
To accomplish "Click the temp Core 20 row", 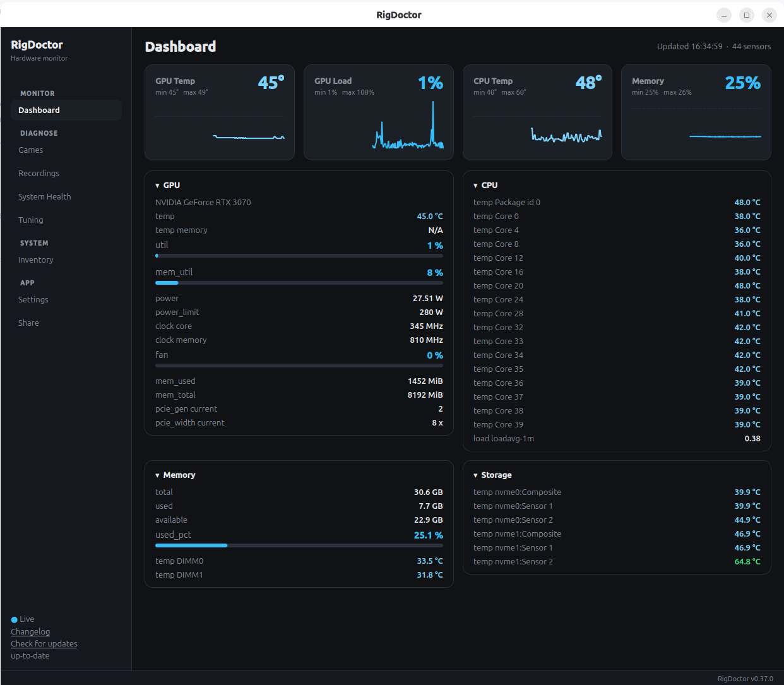I will [x=617, y=286].
